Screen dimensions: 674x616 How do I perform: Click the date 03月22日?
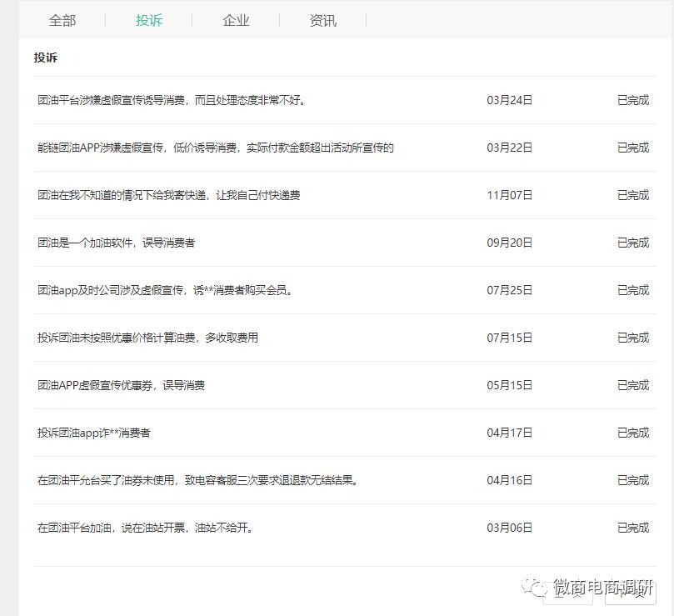point(509,148)
